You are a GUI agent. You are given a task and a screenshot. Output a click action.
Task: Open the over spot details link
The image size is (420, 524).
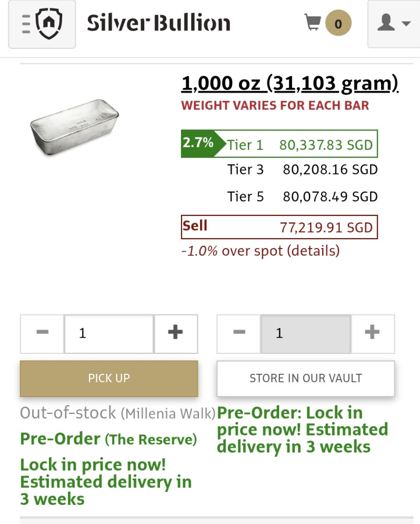pos(314,251)
